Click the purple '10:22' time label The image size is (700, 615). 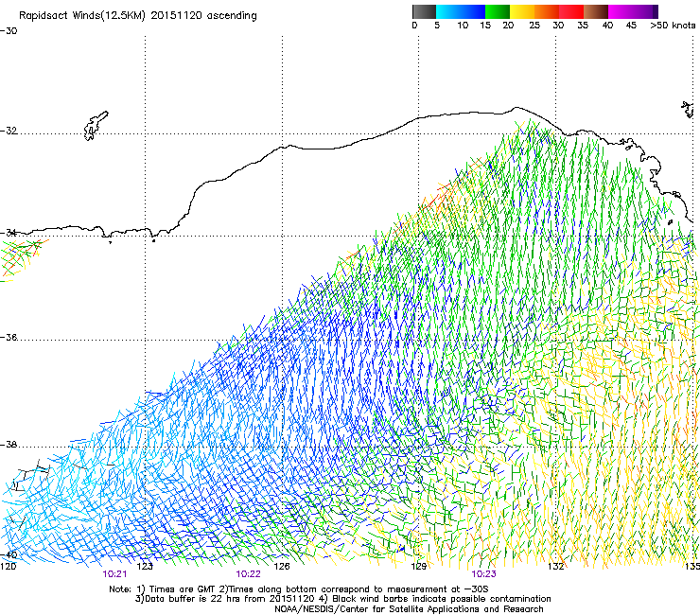point(248,574)
